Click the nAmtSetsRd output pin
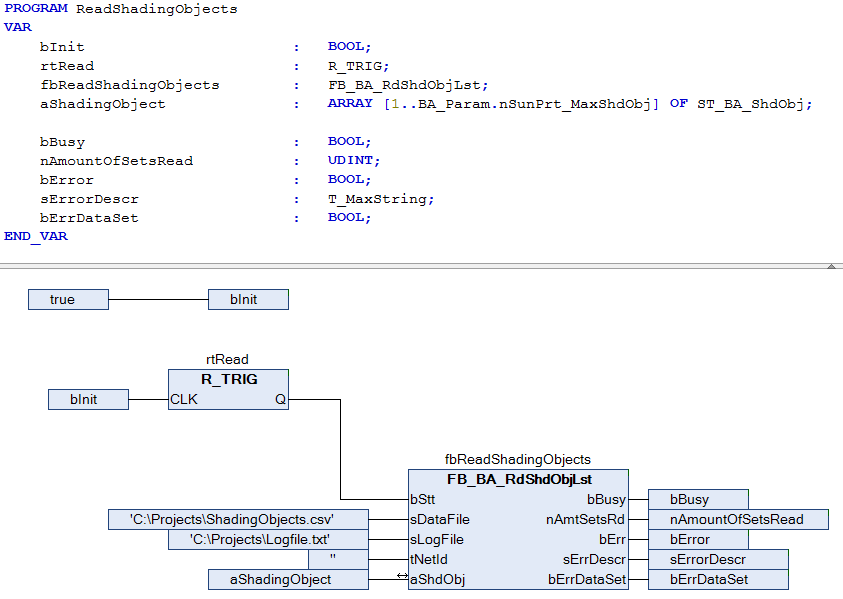The height and width of the screenshot is (599, 843). pyautogui.click(x=585, y=519)
